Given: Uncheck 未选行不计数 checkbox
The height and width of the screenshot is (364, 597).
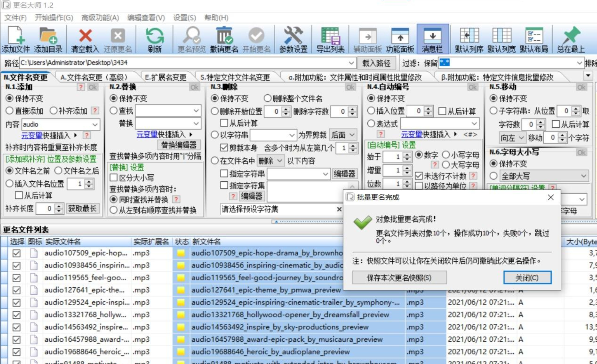Looking at the screenshot, I should click(x=419, y=176).
